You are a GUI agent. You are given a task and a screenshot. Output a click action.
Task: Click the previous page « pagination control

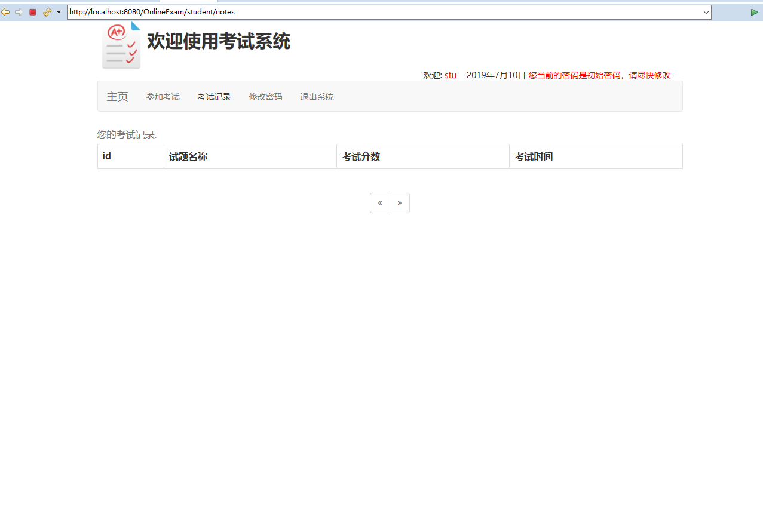pyautogui.click(x=380, y=202)
